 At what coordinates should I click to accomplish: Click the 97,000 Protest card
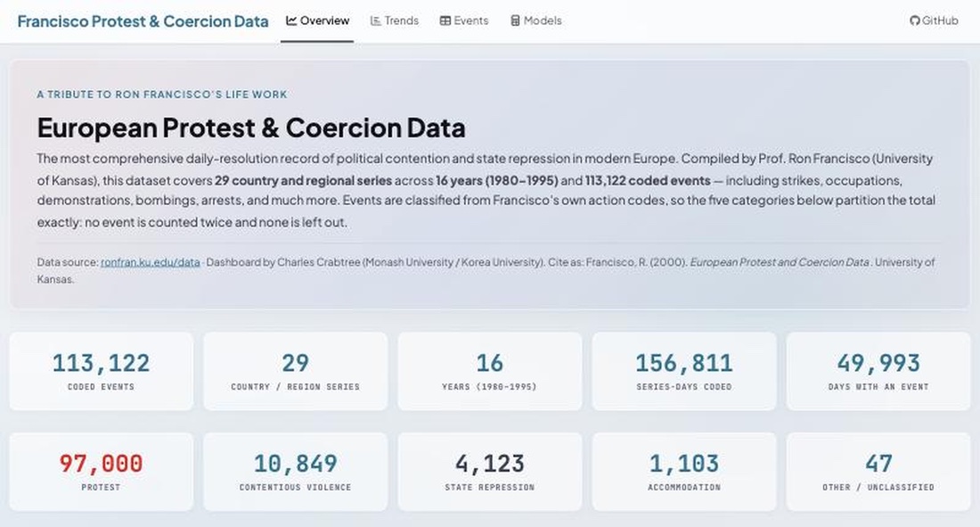(x=102, y=472)
